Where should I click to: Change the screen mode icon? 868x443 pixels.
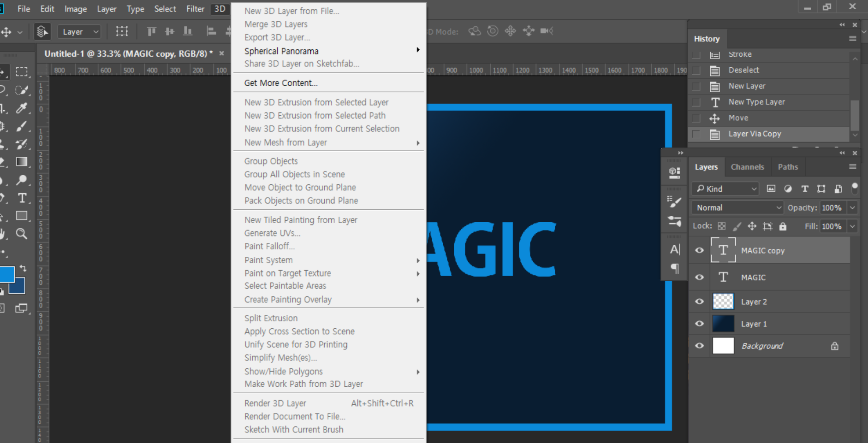tap(21, 308)
